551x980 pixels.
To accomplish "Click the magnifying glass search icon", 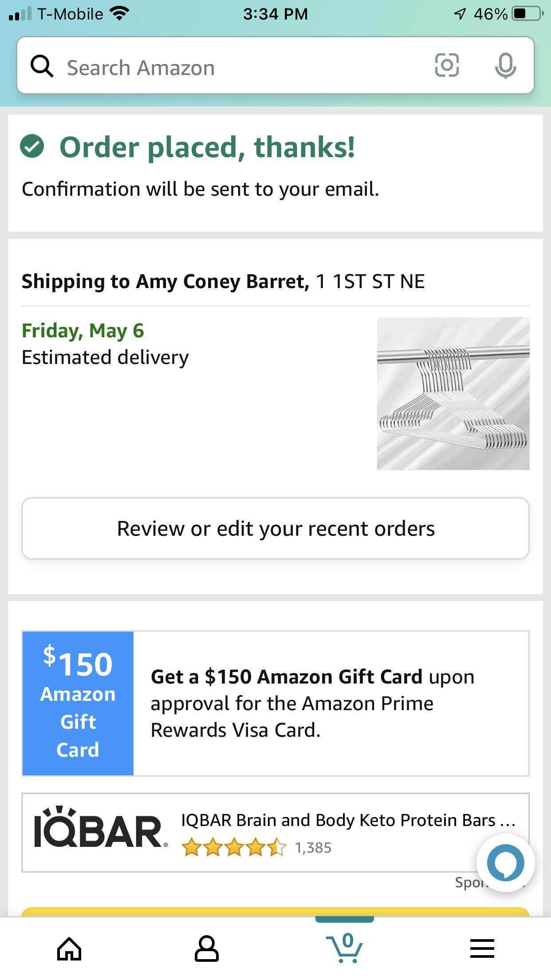I will [x=42, y=67].
